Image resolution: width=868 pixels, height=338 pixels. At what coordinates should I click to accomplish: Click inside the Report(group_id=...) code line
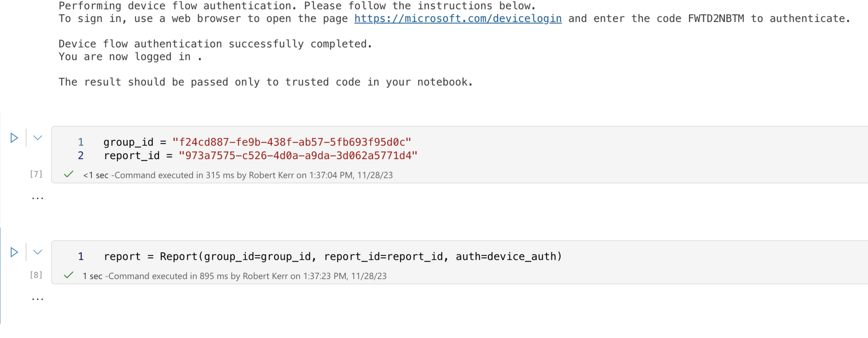click(x=332, y=256)
